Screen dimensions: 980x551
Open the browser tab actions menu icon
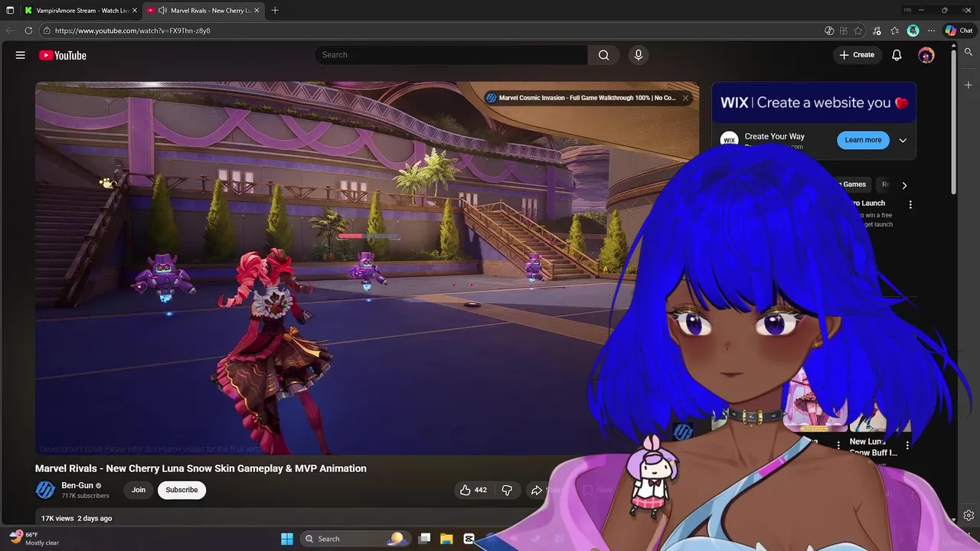tap(10, 10)
